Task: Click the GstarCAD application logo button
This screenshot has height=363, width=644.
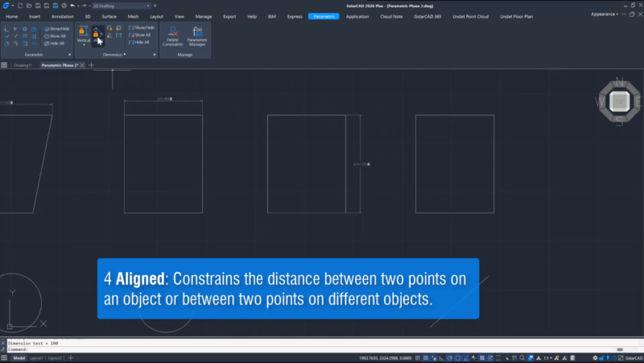Action: (x=6, y=5)
